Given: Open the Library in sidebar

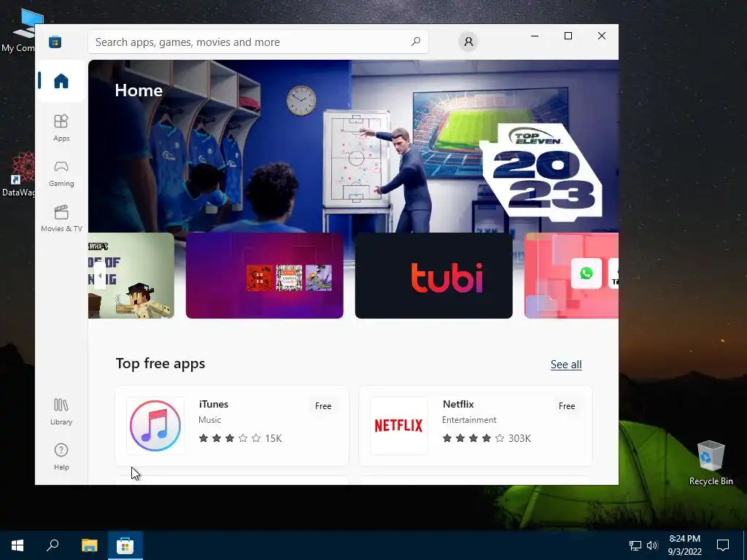Looking at the screenshot, I should (x=61, y=412).
